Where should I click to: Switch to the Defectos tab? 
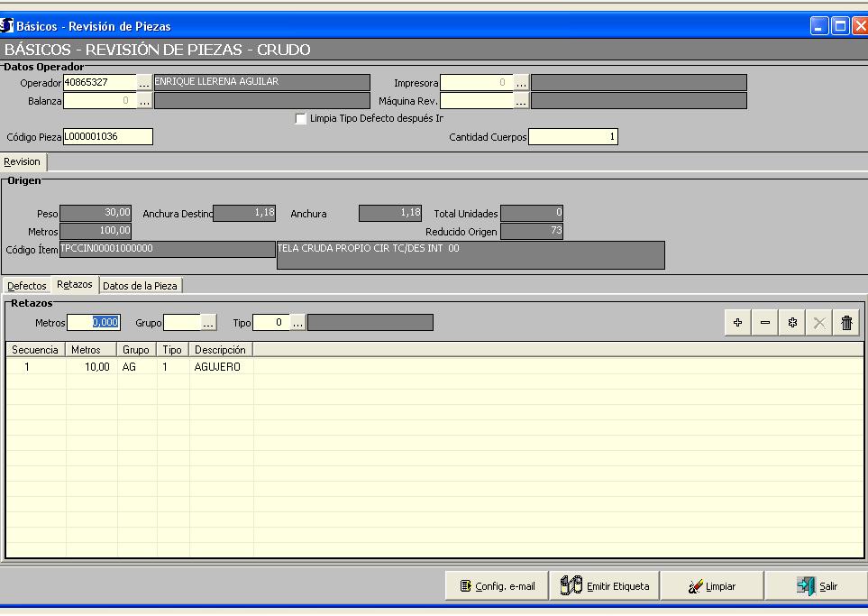[x=27, y=286]
